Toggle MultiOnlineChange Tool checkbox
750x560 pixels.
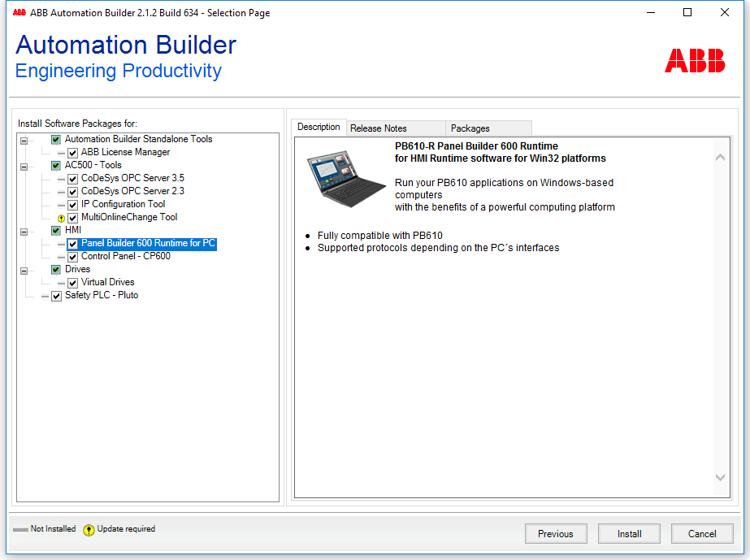click(72, 219)
